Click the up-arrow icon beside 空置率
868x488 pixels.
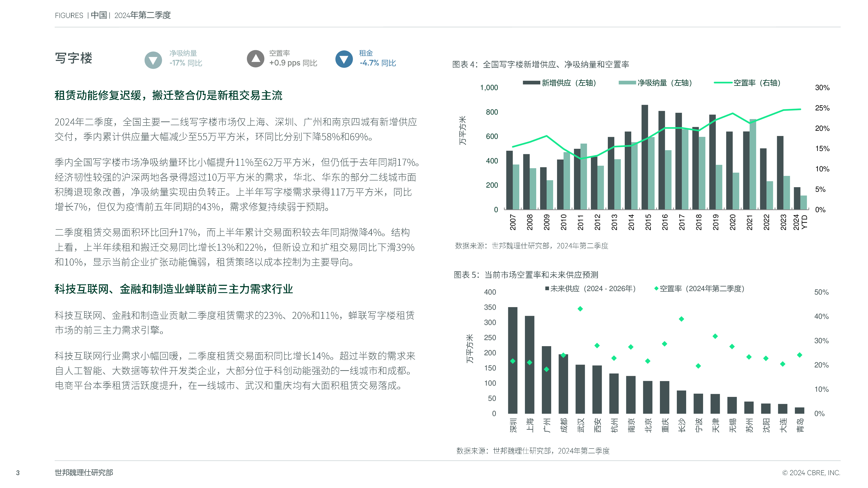[x=255, y=59]
